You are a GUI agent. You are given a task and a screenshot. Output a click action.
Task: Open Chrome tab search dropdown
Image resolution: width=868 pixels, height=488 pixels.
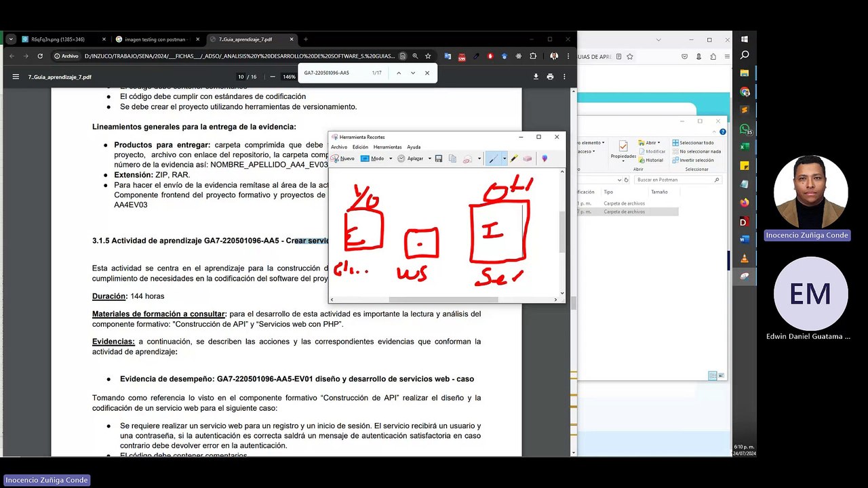pos(11,39)
